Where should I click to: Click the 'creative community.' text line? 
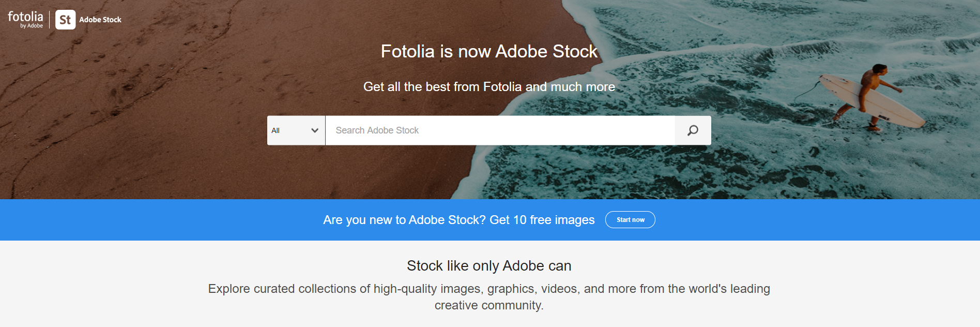point(489,305)
